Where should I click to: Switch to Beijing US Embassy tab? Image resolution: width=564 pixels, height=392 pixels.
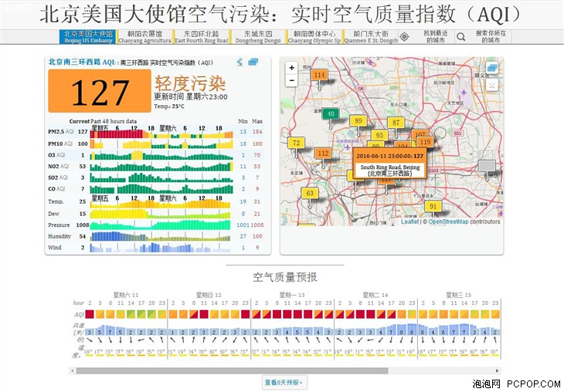[x=87, y=36]
